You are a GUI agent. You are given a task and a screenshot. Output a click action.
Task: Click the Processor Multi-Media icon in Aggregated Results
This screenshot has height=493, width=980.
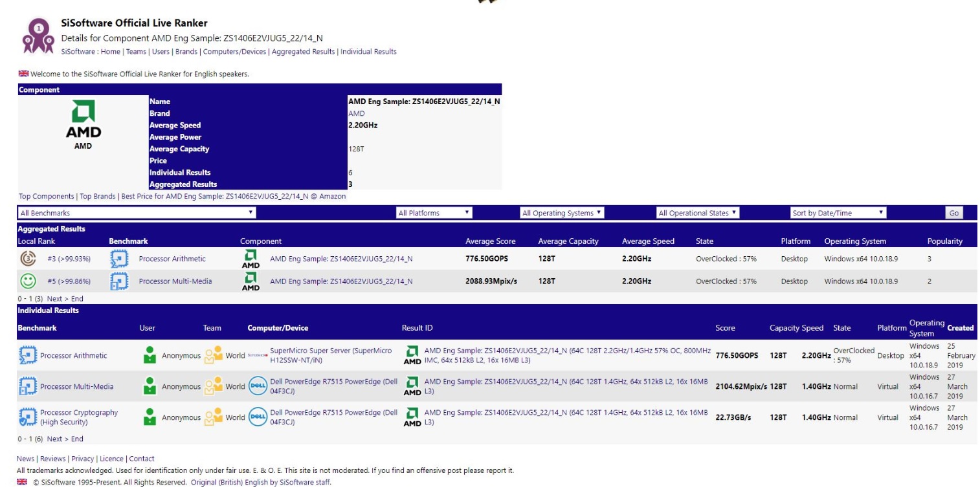(x=119, y=281)
